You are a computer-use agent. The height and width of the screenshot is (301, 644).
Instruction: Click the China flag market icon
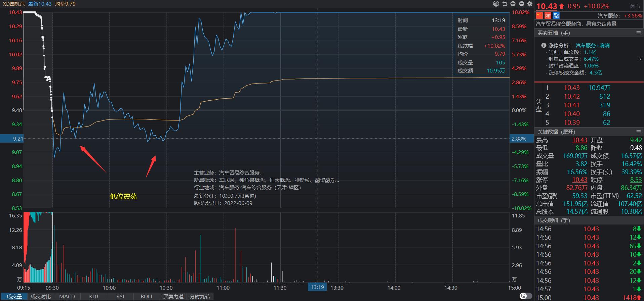[539, 15]
